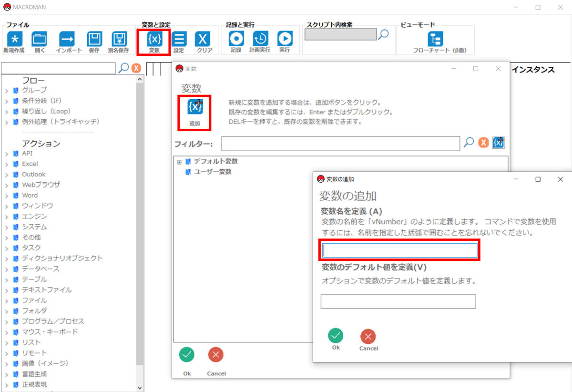572x392 pixels.
Task: Click the command list search magnifier
Action: coord(123,68)
